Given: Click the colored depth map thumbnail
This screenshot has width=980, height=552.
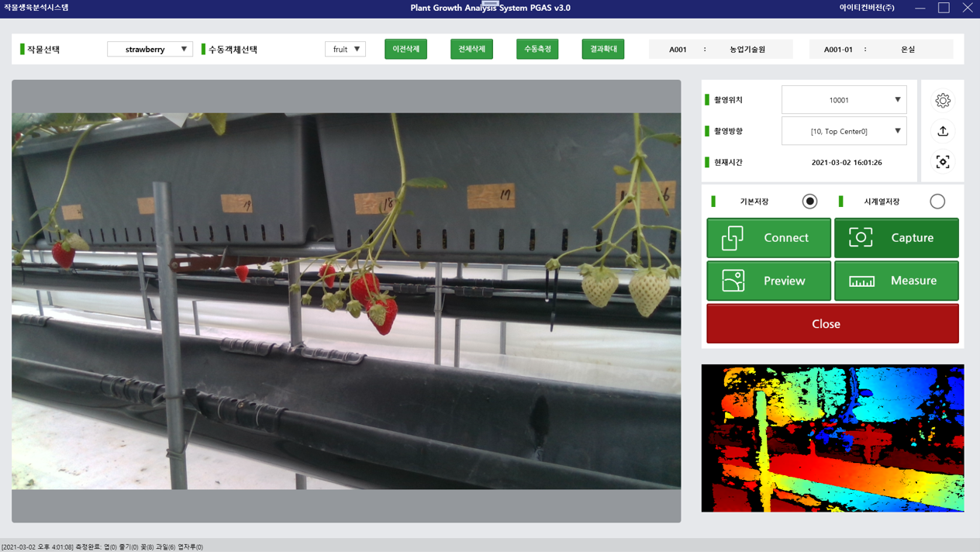Looking at the screenshot, I should (832, 438).
